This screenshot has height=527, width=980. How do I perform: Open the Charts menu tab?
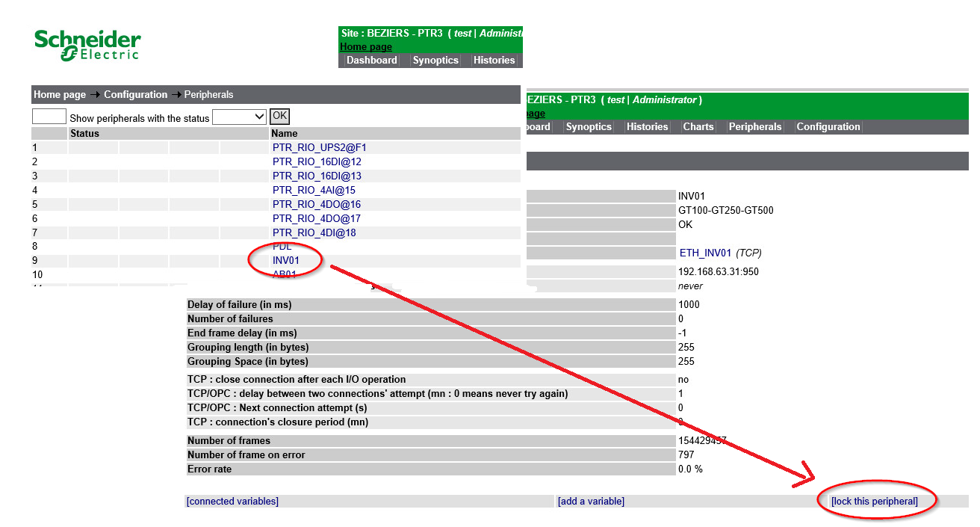point(698,127)
